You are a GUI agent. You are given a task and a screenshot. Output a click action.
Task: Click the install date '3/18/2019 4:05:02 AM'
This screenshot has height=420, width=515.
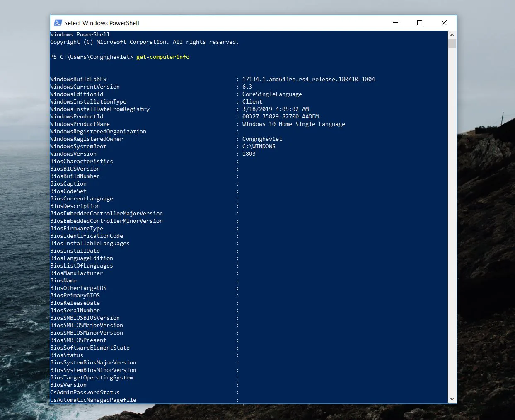(276, 109)
